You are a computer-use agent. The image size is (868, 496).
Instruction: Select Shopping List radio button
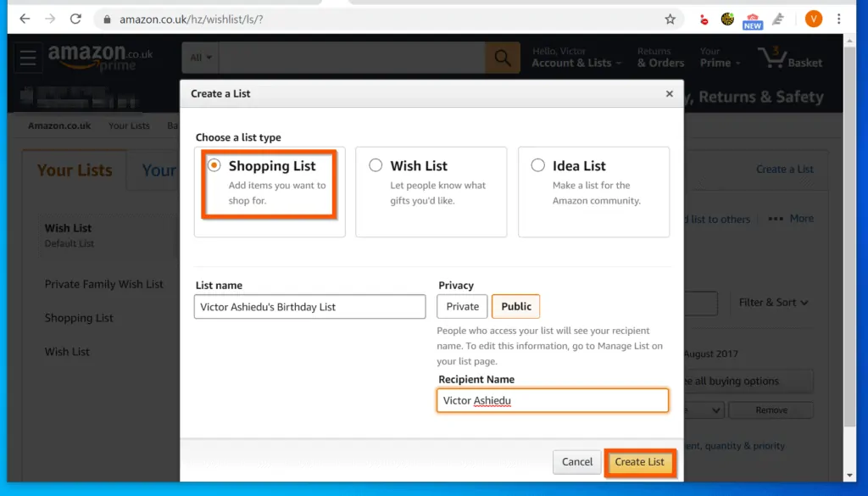214,165
